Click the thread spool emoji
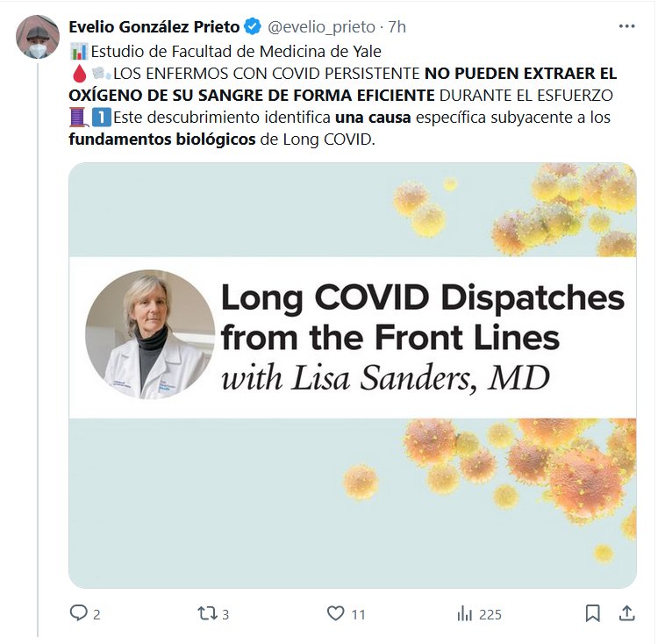 click(x=78, y=117)
